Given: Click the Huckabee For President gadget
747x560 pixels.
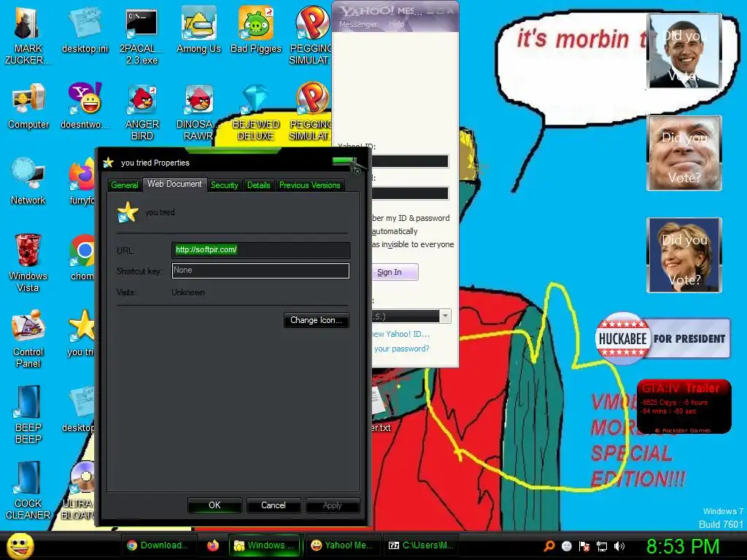Looking at the screenshot, I should 662,338.
